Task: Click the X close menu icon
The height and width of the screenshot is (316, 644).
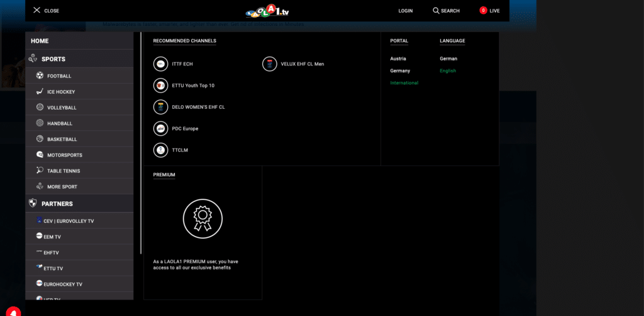Action: pyautogui.click(x=36, y=10)
